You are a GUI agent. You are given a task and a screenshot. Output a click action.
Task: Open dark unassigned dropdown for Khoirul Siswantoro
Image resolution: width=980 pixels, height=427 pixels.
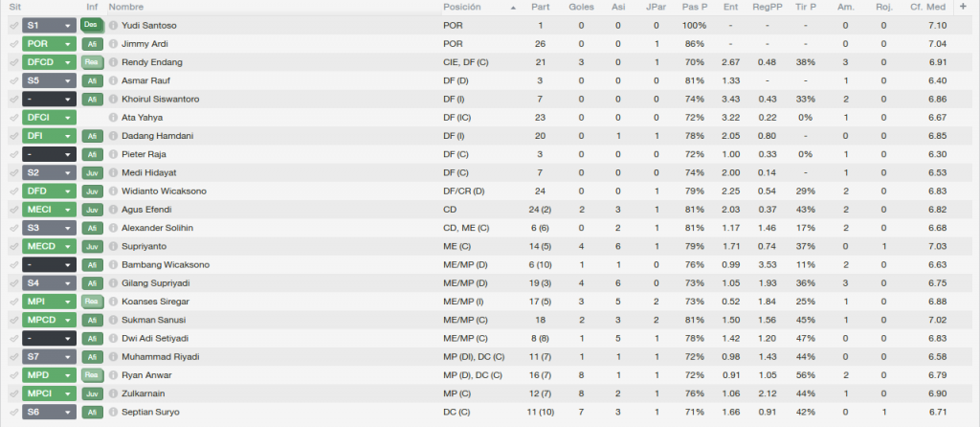[50, 100]
